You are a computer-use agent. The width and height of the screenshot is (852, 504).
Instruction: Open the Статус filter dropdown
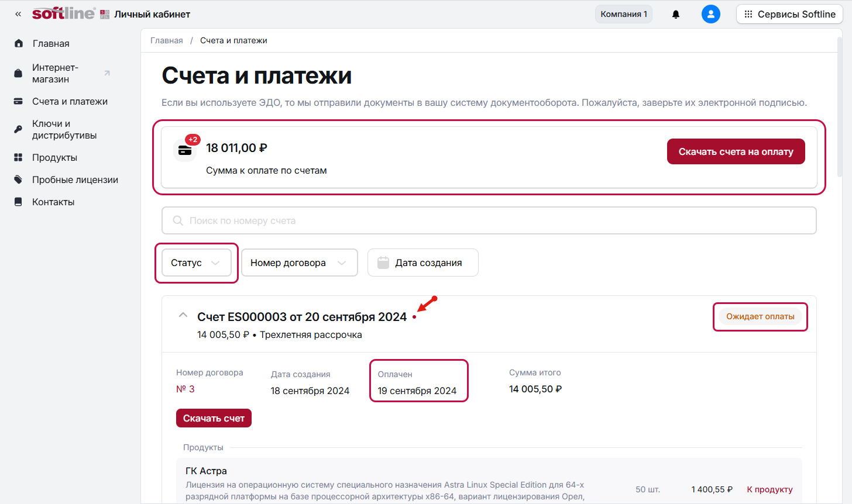196,263
